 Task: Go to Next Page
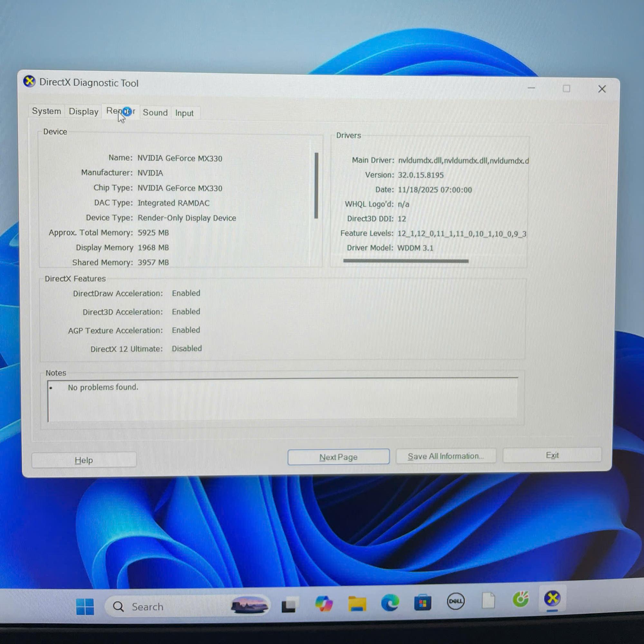[338, 457]
